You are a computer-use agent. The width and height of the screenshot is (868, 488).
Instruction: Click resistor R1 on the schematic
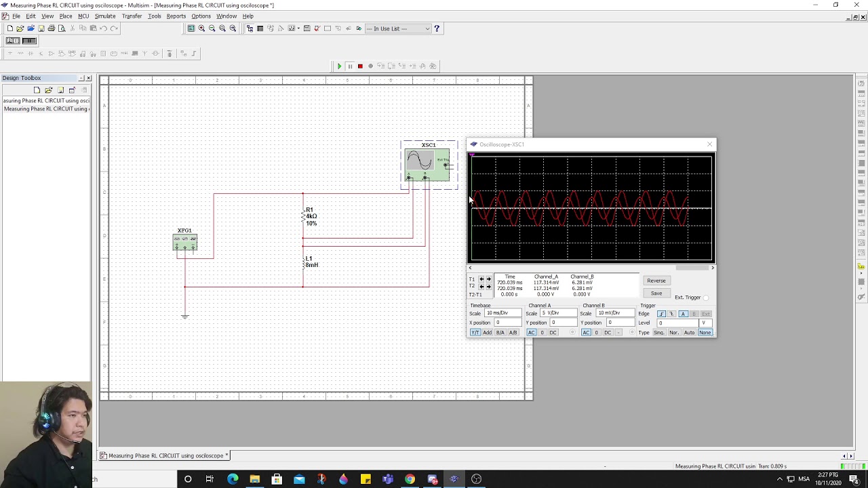point(304,216)
